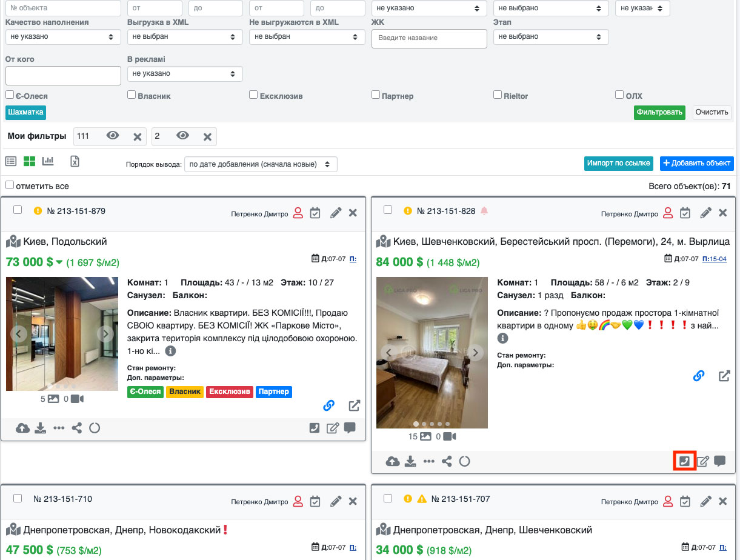Open calendar task icon on listing 213-151-707
The height and width of the screenshot is (560, 740).
(685, 501)
